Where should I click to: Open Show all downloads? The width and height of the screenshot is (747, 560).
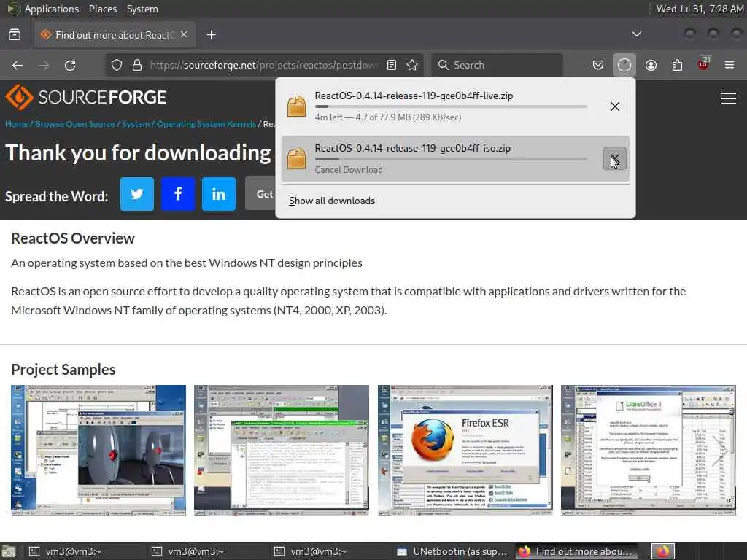point(332,201)
